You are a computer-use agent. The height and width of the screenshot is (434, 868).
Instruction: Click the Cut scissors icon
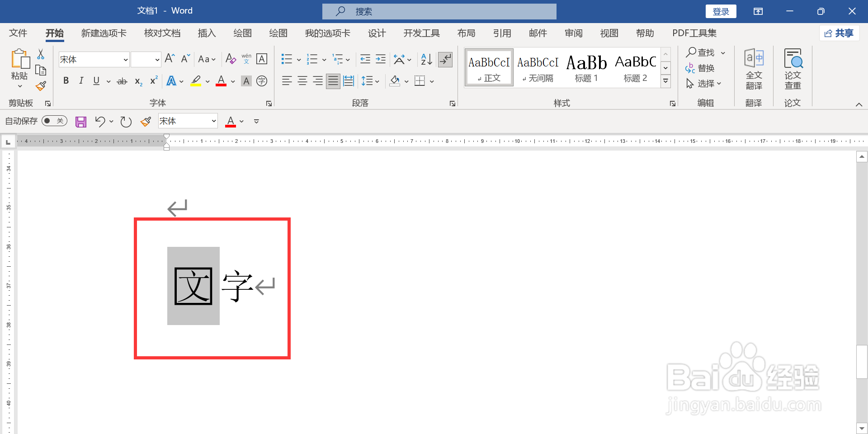41,54
